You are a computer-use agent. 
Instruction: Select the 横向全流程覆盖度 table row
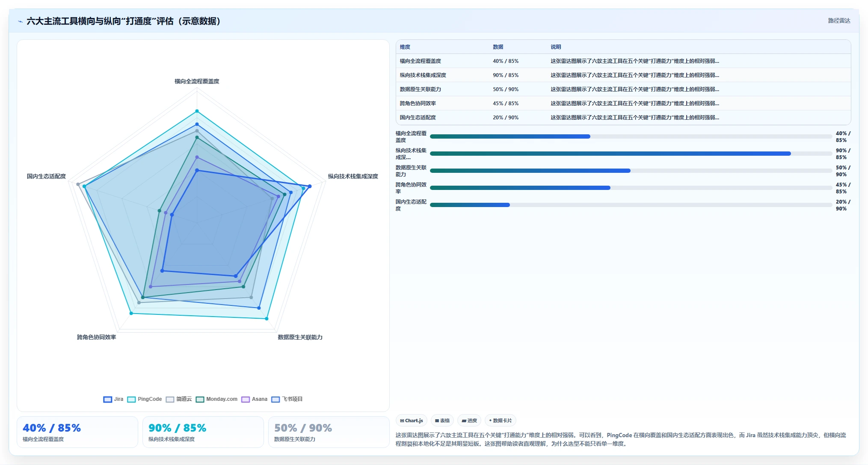click(623, 61)
